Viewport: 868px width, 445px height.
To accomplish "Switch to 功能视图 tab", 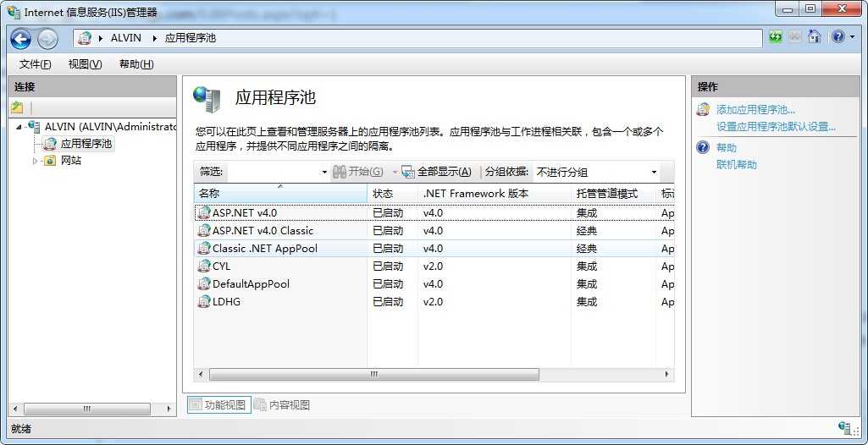I will click(x=220, y=404).
